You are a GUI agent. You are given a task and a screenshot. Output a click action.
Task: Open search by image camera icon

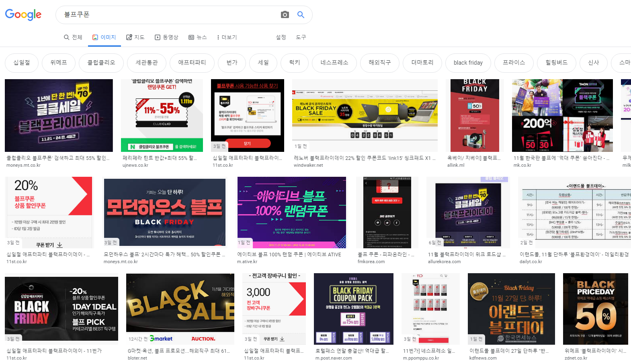click(x=285, y=15)
